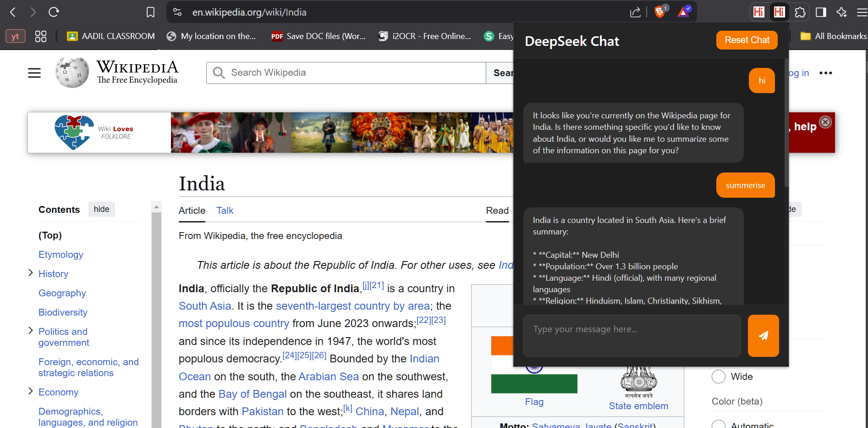Toggle the browser sidebar panel icon
Screen dimensions: 868x428
(821, 12)
